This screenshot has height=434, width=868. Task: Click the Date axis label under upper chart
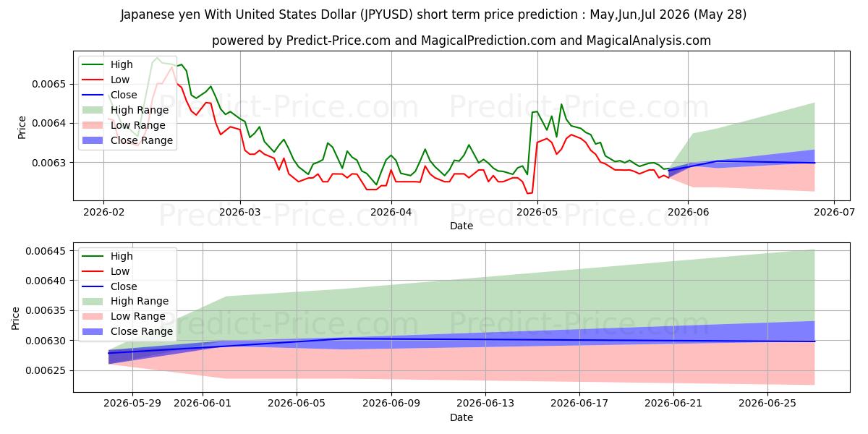click(x=461, y=226)
